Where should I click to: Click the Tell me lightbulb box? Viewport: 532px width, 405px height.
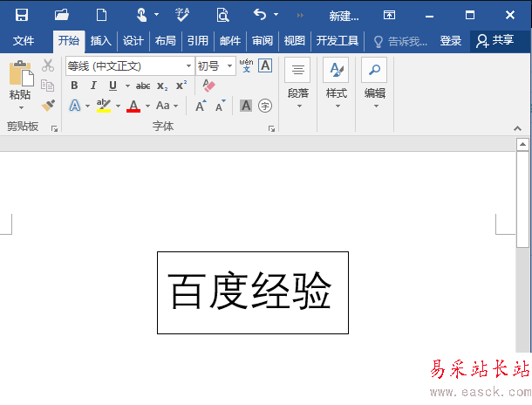point(400,41)
